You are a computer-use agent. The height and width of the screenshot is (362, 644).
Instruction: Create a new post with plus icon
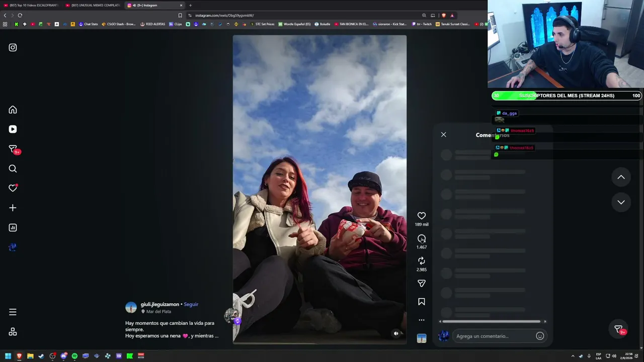[x=13, y=208]
